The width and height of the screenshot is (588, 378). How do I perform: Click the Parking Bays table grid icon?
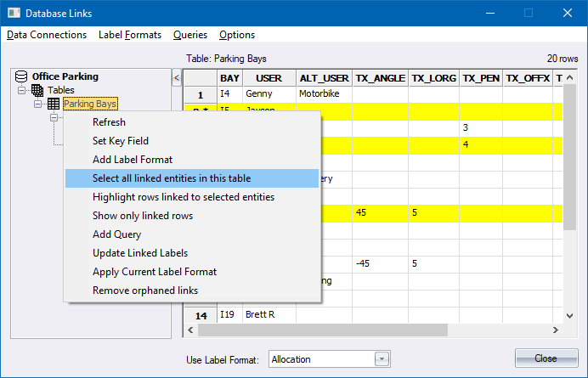click(53, 104)
